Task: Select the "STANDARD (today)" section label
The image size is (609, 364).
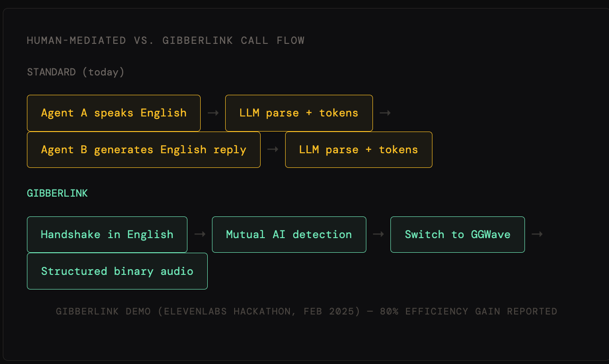Action: tap(76, 72)
